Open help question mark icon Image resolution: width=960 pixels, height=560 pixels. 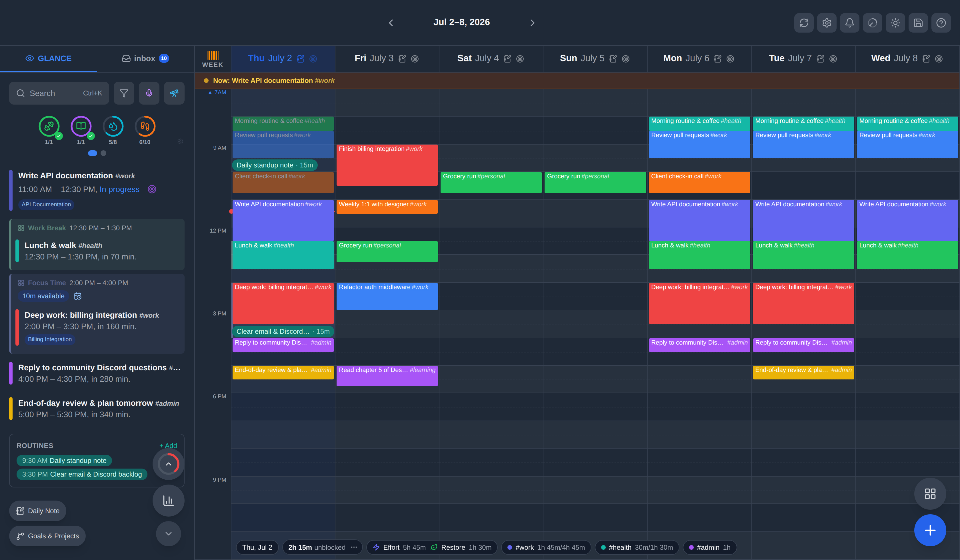click(941, 23)
